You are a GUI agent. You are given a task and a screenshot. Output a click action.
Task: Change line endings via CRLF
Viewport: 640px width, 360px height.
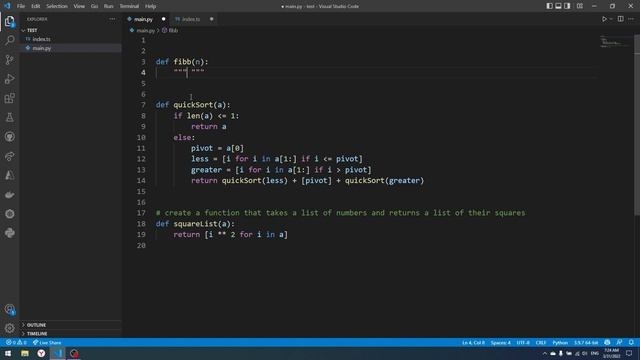541,342
